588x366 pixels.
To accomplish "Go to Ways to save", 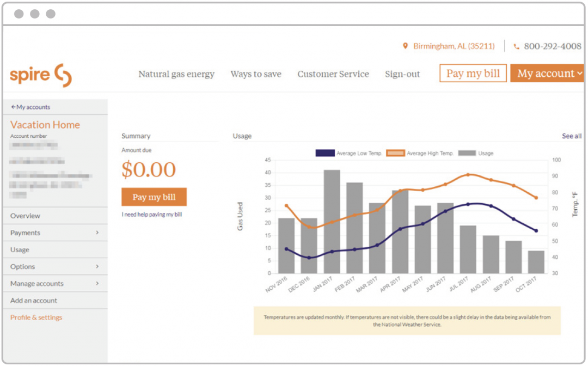I will (256, 74).
